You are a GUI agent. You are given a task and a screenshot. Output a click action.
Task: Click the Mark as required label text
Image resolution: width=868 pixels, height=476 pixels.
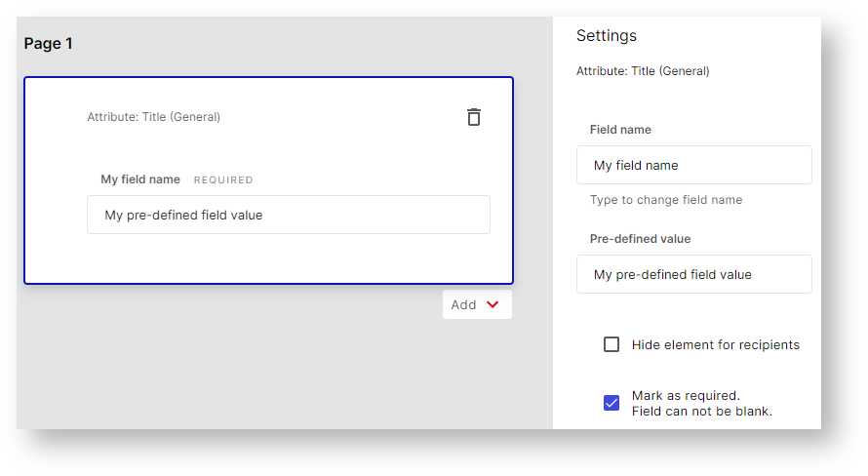tap(686, 395)
